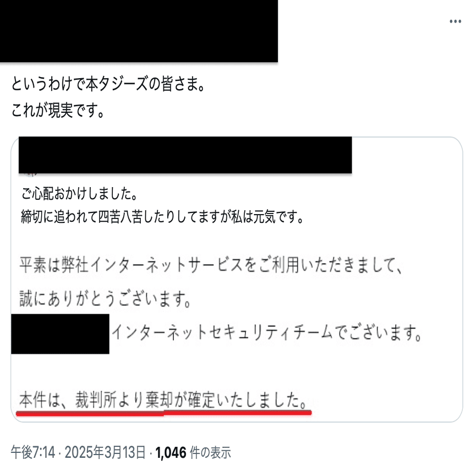Click the blacked-out main post author header
Screen dimensions: 476x476
tap(139, 31)
